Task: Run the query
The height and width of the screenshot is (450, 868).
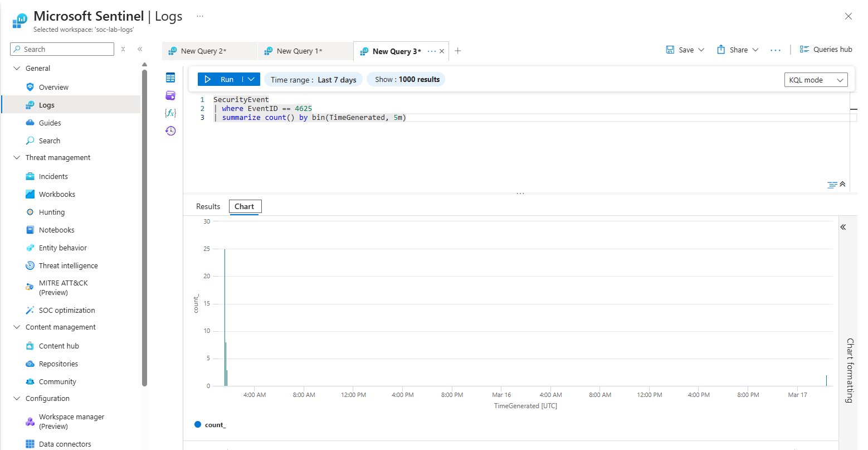Action: tap(220, 79)
